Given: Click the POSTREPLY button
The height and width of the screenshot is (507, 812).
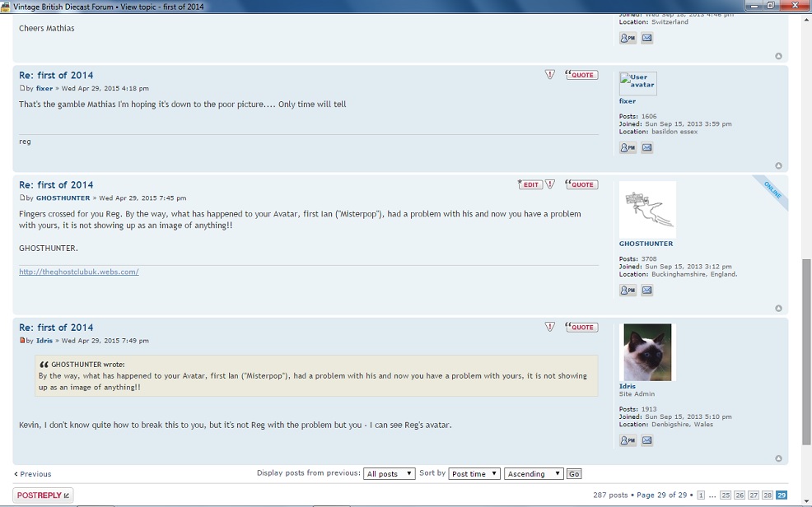Looking at the screenshot, I should (x=43, y=495).
